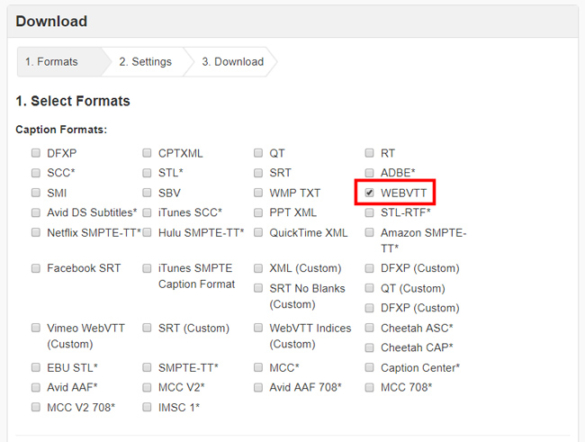585x442 pixels.
Task: Select iTunes SMPTE Caption Format checkbox
Action: [147, 268]
